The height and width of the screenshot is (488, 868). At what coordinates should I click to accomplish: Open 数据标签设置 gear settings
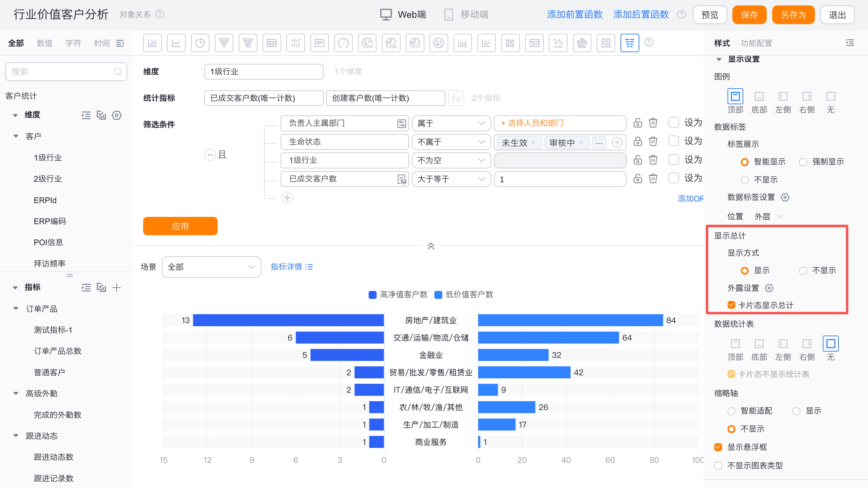785,197
